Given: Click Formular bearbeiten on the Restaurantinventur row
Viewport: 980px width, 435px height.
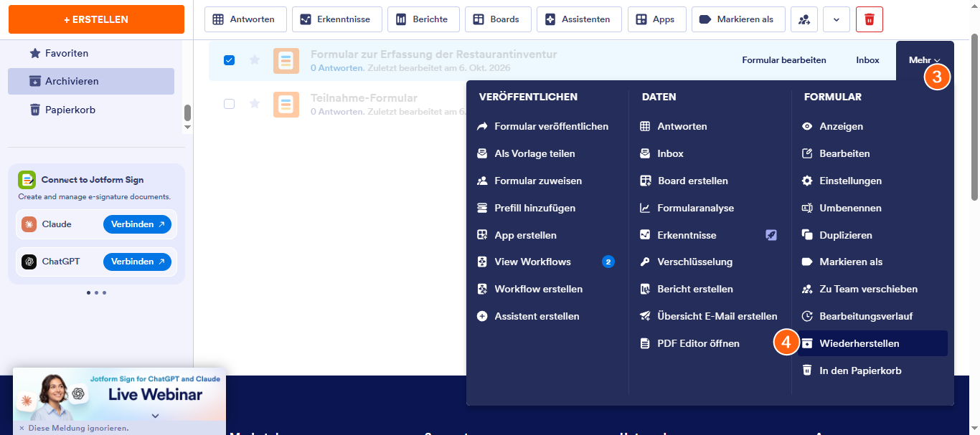Looking at the screenshot, I should (x=784, y=60).
